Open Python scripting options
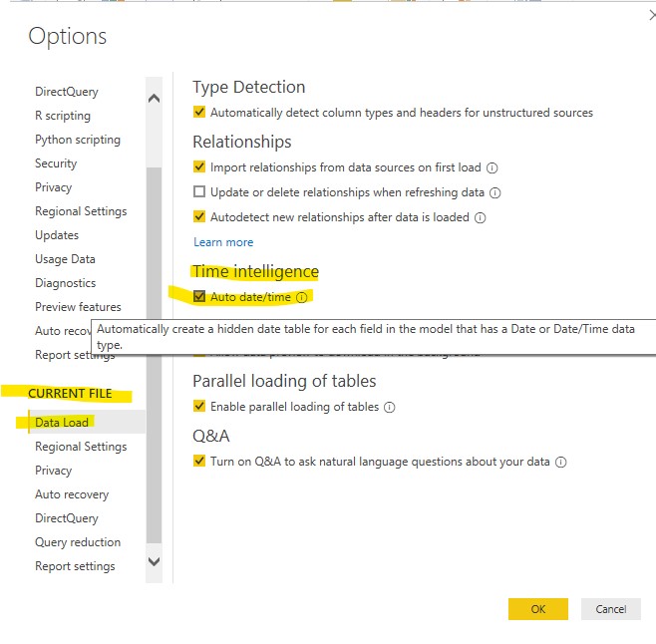Image resolution: width=656 pixels, height=644 pixels. (78, 140)
